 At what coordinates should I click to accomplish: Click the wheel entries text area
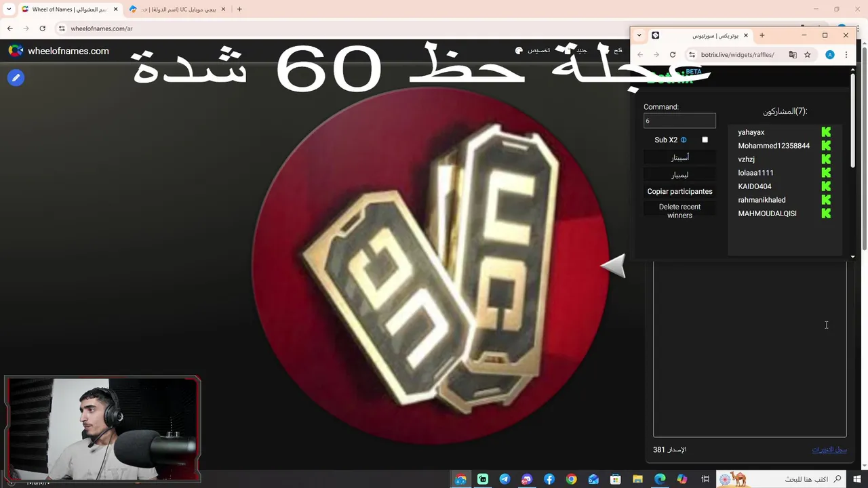point(749,349)
